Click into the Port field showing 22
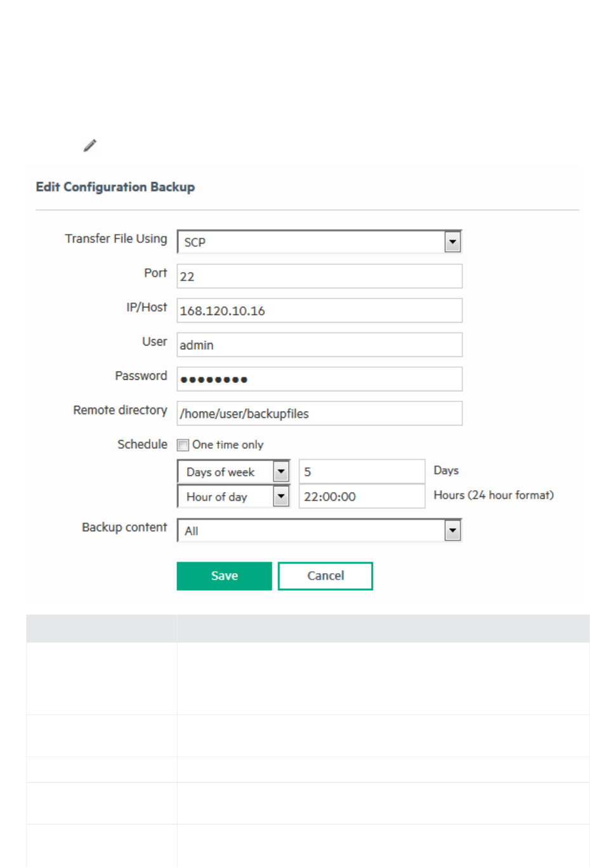The height and width of the screenshot is (868, 590). (319, 276)
